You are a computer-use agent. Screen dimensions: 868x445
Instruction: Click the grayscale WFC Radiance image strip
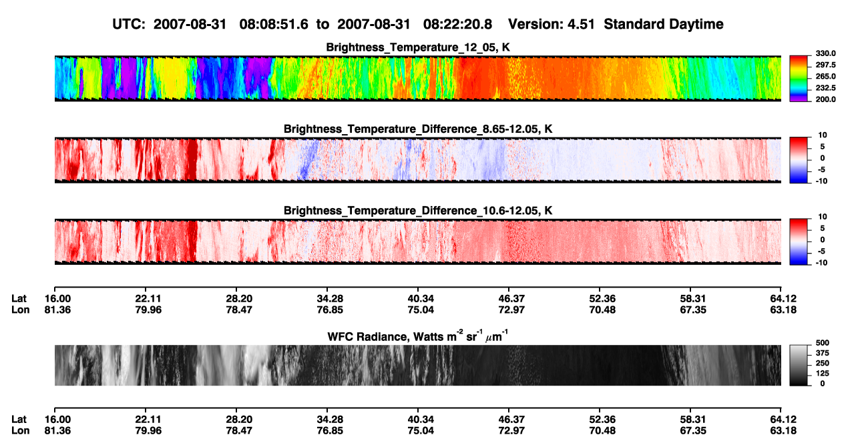(x=417, y=365)
